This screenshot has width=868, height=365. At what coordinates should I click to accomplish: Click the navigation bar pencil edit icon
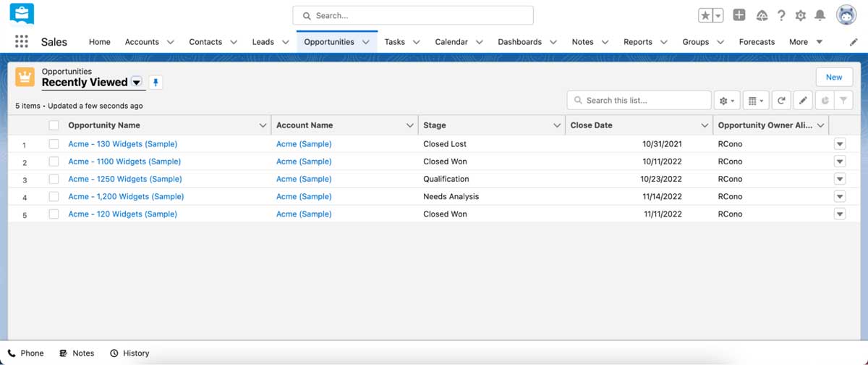point(854,42)
